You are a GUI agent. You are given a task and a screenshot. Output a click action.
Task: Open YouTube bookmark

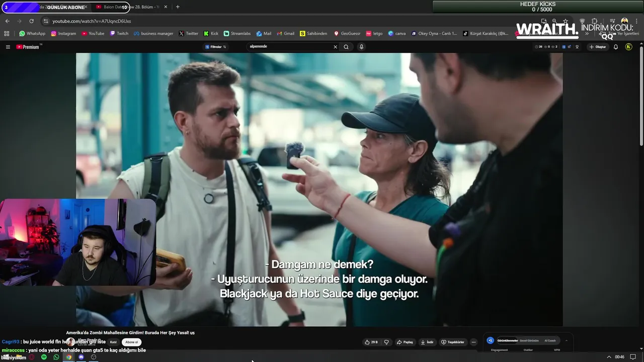(x=93, y=34)
